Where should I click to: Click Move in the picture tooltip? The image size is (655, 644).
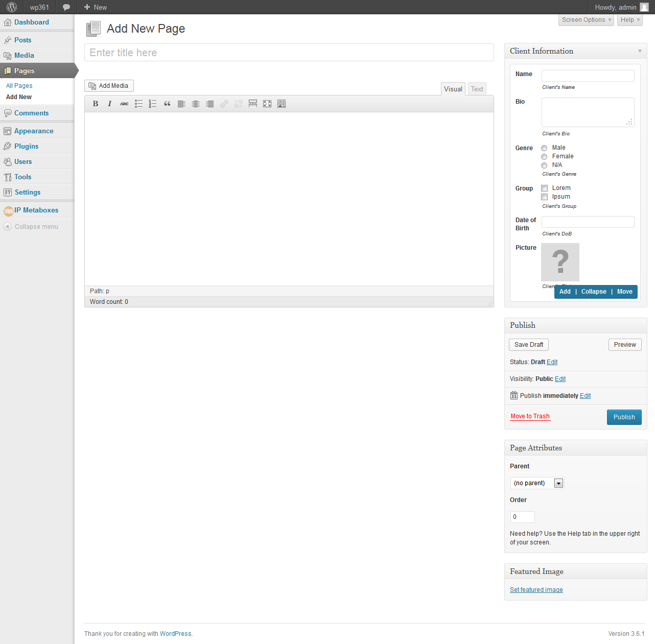point(625,292)
